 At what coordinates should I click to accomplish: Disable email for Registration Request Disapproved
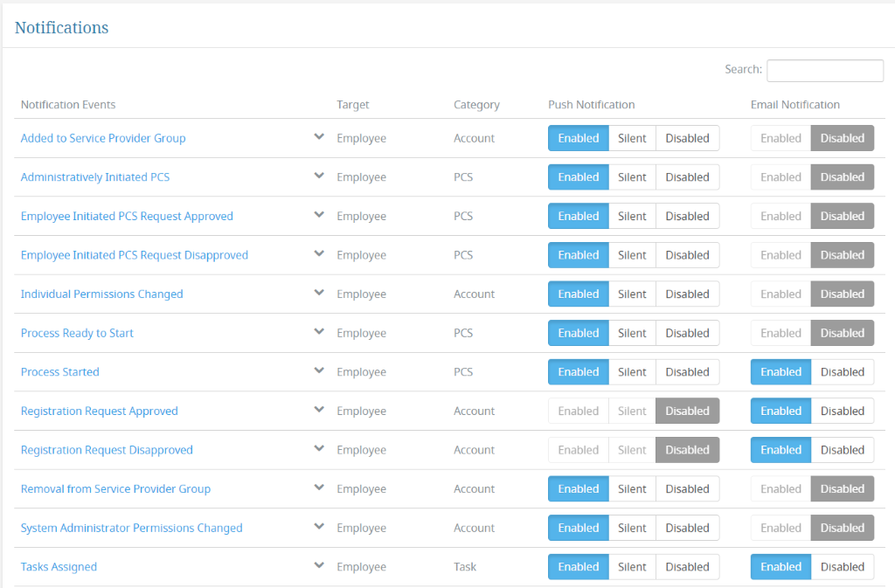[843, 450]
